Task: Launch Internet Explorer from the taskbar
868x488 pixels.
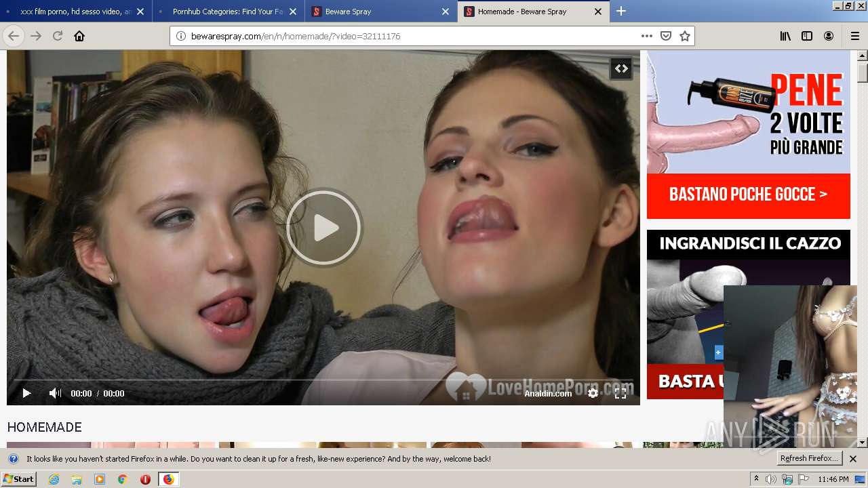Action: pyautogui.click(x=54, y=479)
